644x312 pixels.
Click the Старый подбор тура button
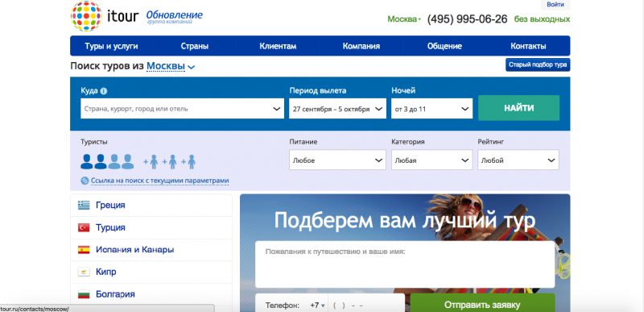pos(538,64)
